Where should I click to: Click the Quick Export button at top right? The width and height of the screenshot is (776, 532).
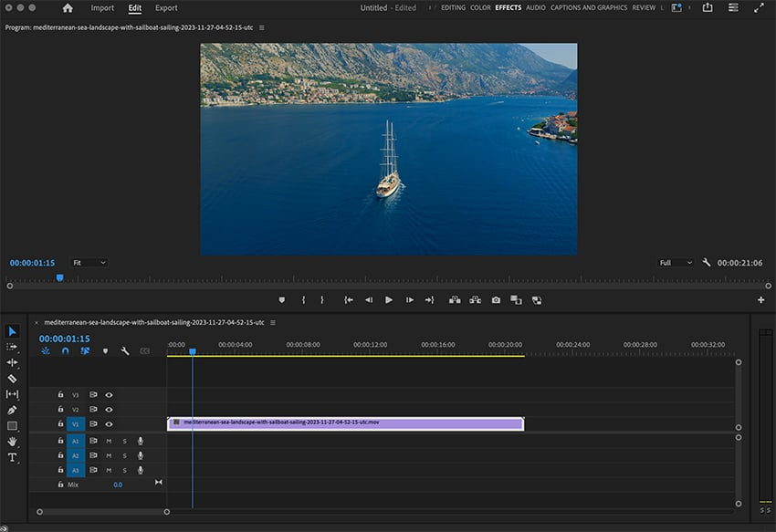tap(708, 6)
